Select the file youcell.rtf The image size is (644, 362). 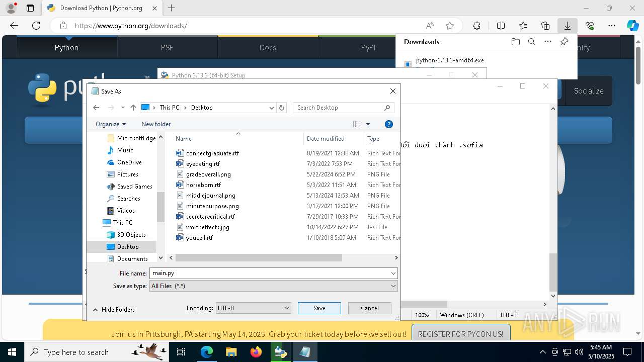click(x=199, y=238)
